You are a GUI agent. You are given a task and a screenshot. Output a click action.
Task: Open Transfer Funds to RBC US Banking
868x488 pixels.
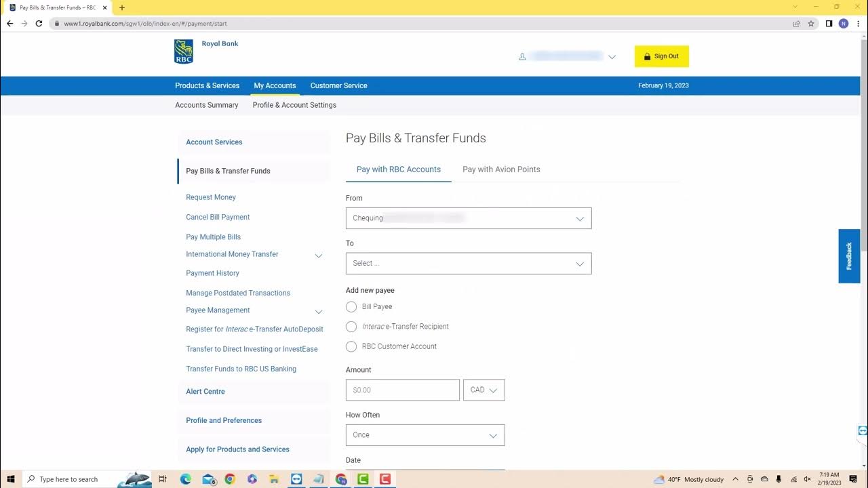pyautogui.click(x=241, y=369)
